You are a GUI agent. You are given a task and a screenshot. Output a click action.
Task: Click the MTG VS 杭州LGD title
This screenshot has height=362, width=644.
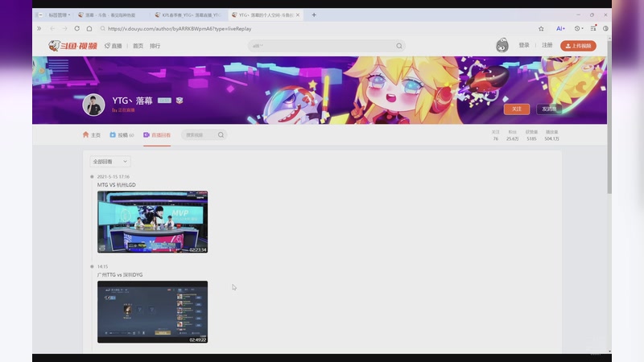[x=116, y=185]
